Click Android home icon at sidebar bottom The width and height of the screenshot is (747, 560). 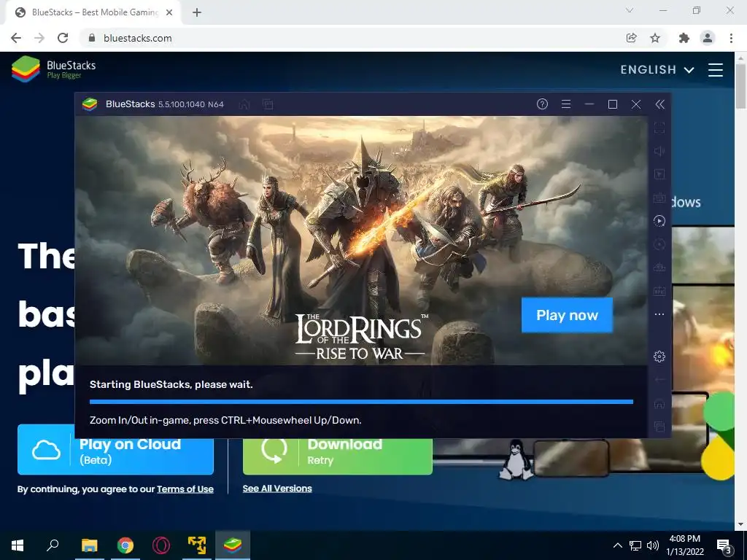pyautogui.click(x=659, y=403)
